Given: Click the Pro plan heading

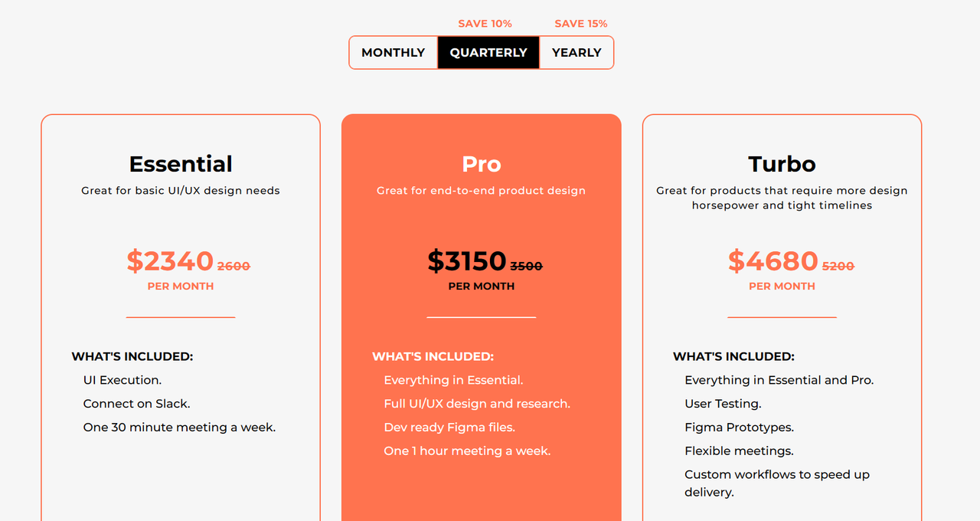Looking at the screenshot, I should pos(482,164).
